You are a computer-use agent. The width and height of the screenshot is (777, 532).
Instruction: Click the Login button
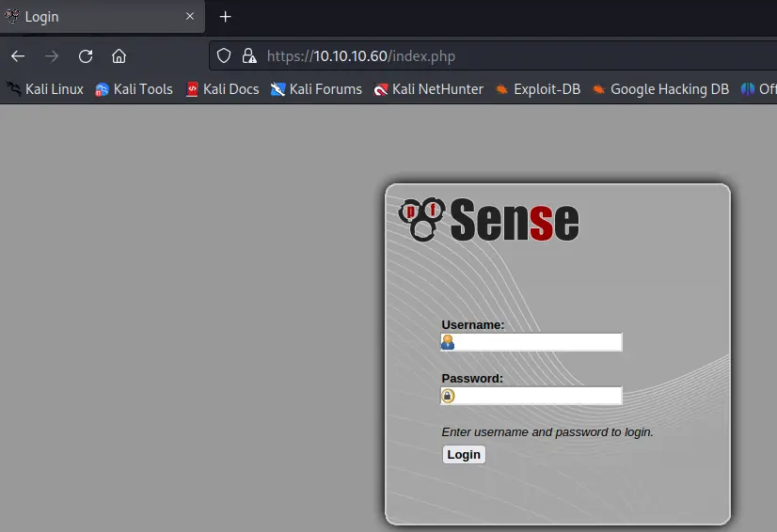(464, 455)
